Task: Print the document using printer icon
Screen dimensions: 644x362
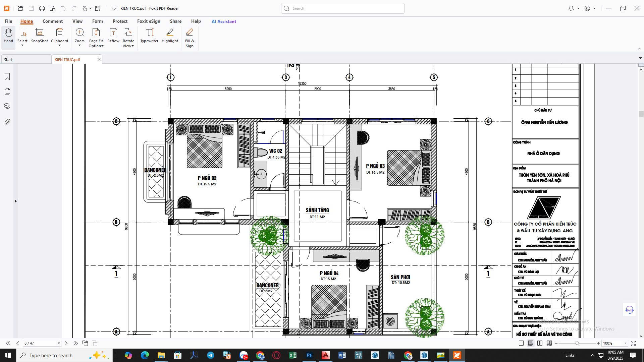Action: (42, 8)
